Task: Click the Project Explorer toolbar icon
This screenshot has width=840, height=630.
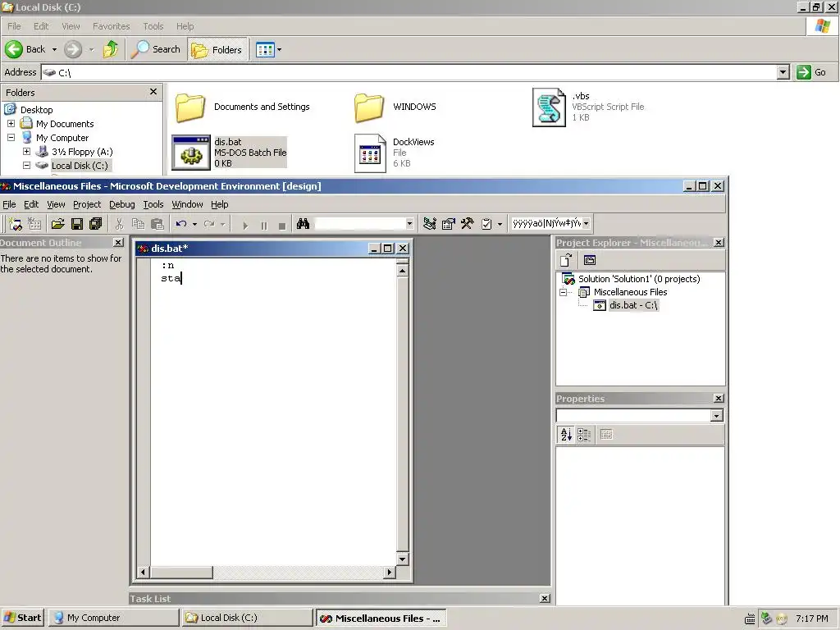Action: point(430,224)
